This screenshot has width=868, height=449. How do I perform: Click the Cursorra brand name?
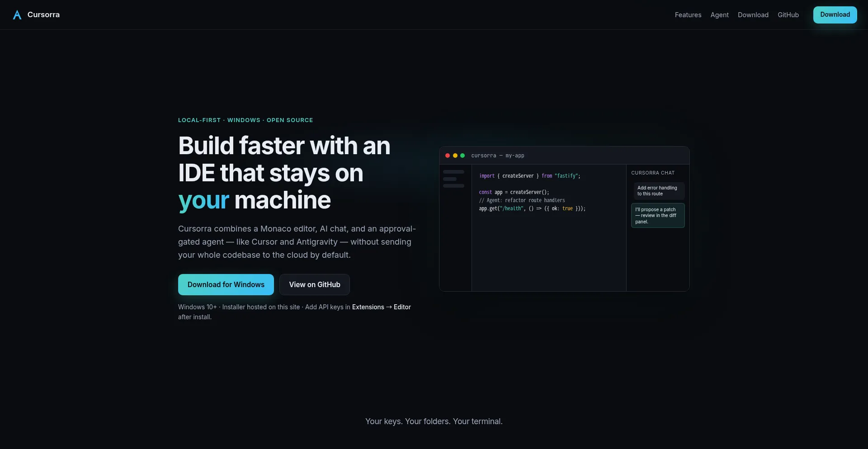43,15
